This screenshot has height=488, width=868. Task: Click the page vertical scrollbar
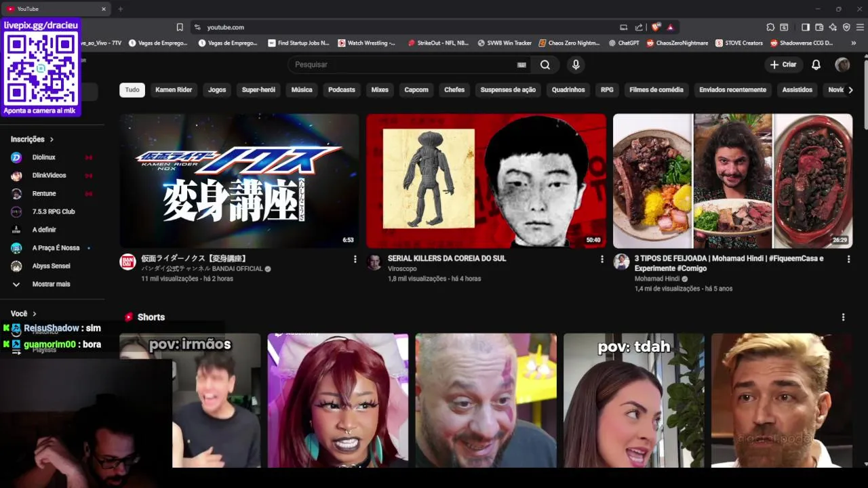pyautogui.click(x=865, y=95)
